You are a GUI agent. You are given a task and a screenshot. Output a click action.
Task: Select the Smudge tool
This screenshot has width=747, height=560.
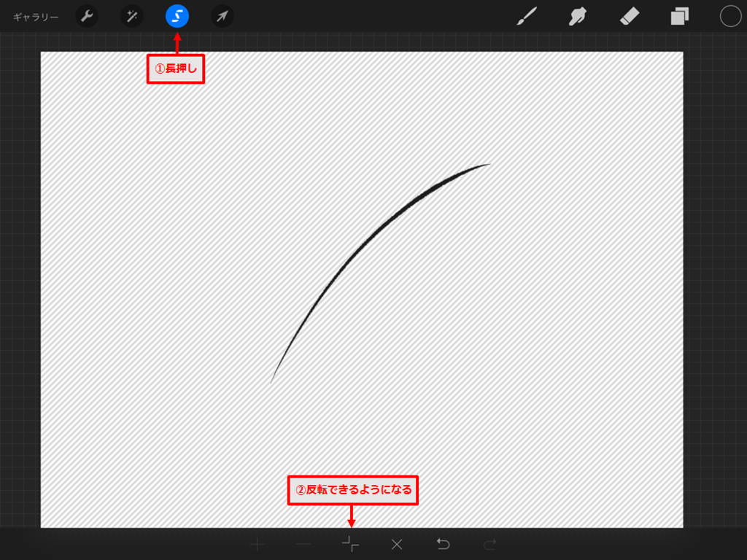[578, 16]
